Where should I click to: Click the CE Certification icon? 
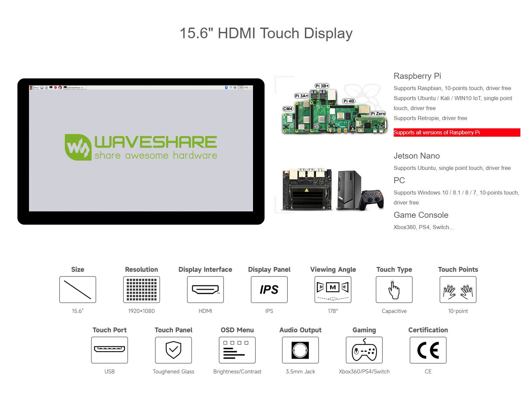[428, 350]
